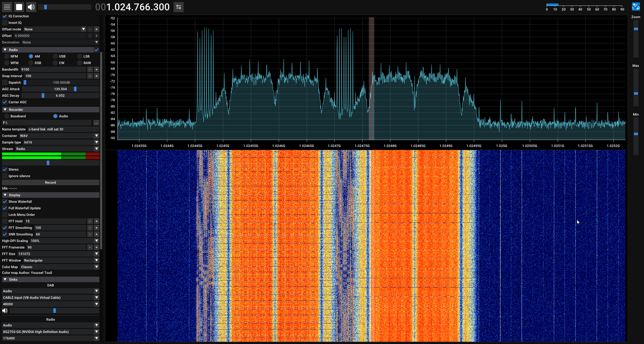This screenshot has width=644, height=344.
Task: Select LSB demodulation mode
Action: click(80, 56)
